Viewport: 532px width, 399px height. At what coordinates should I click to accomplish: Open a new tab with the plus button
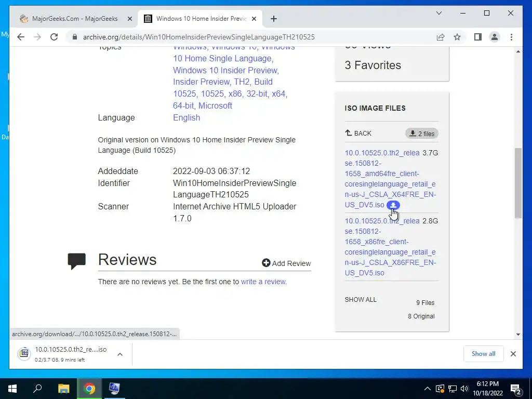click(274, 19)
